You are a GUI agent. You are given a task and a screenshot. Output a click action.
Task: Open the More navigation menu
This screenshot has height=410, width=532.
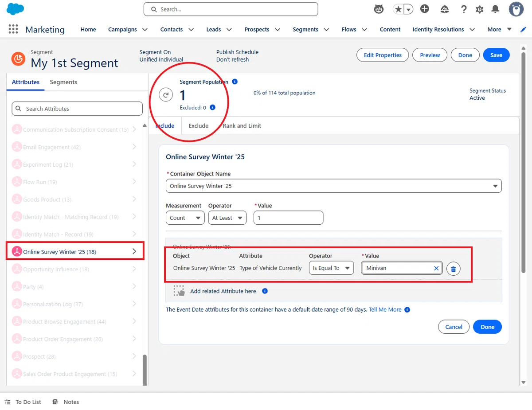499,29
